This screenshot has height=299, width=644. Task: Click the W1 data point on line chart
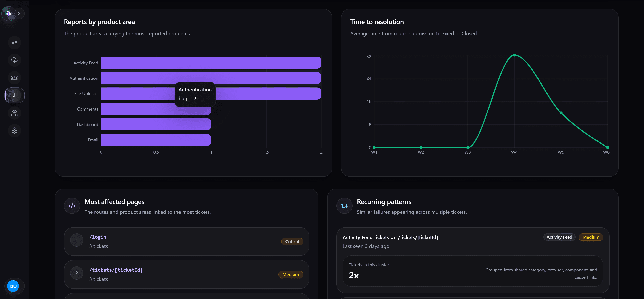point(374,148)
